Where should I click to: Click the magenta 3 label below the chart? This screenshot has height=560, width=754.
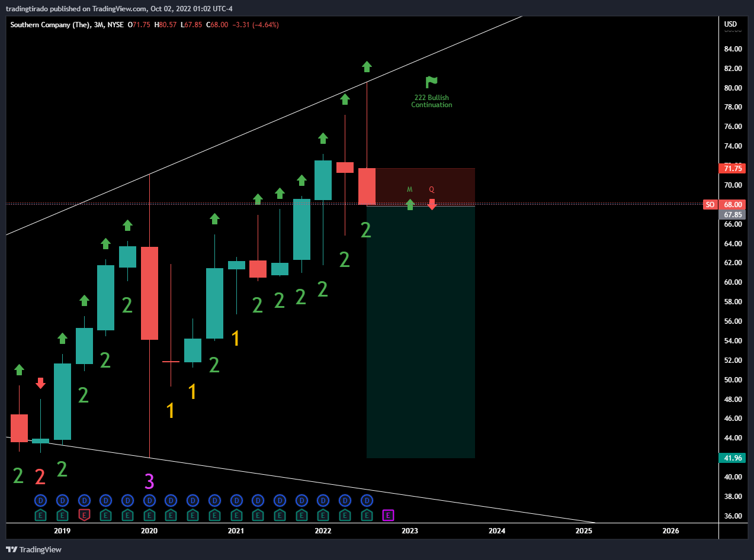[x=149, y=481]
